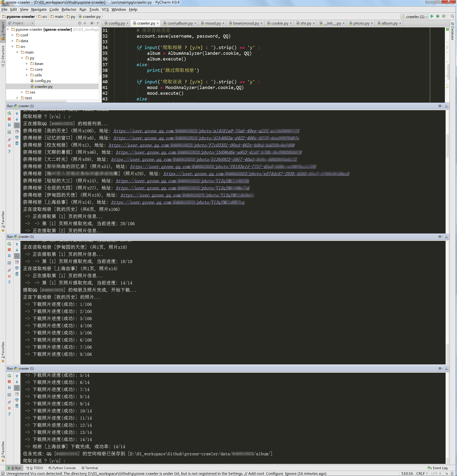The width and height of the screenshot is (457, 476).
Task: Toggle Scroll to End in topmost Run panel
Action: 17,131
